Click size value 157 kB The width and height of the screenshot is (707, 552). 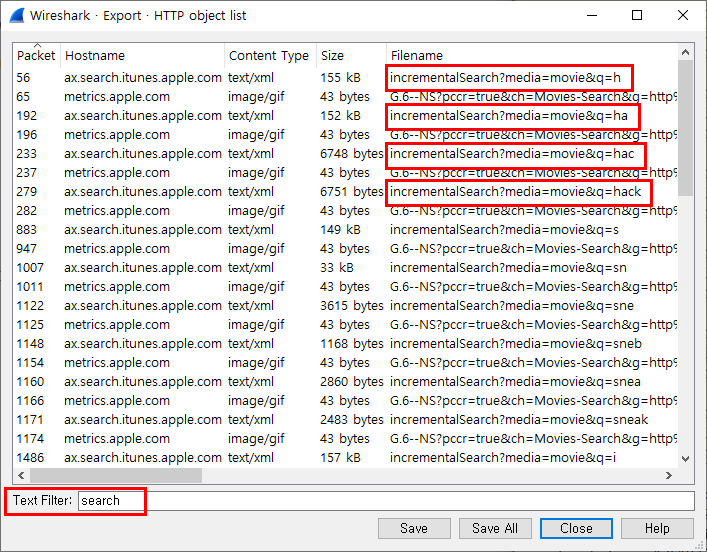pos(340,458)
